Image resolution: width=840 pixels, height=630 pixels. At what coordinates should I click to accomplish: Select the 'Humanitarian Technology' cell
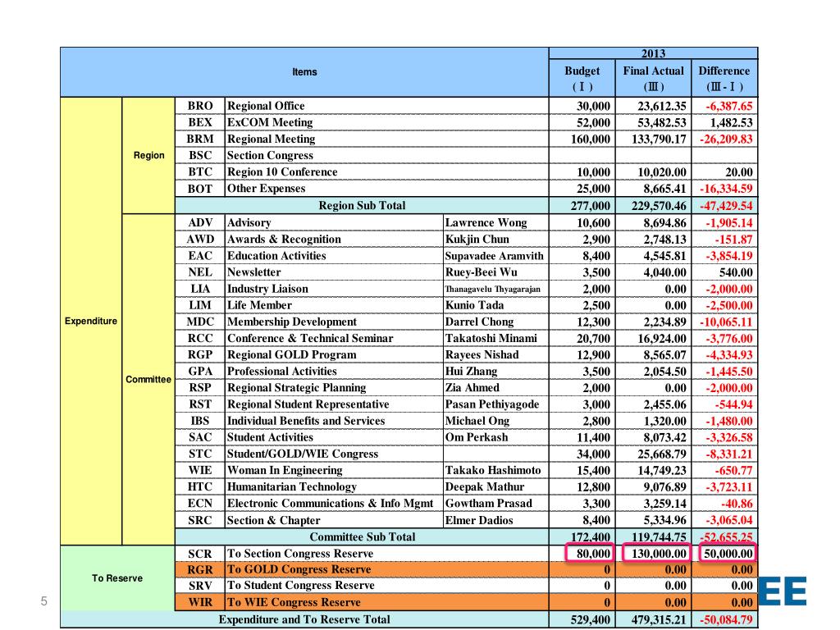(335, 487)
